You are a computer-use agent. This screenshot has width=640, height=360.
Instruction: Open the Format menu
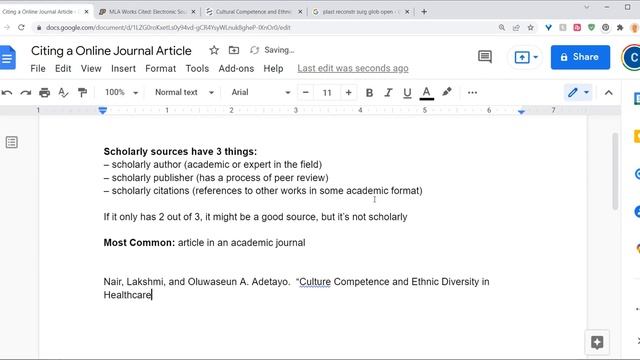pyautogui.click(x=160, y=69)
